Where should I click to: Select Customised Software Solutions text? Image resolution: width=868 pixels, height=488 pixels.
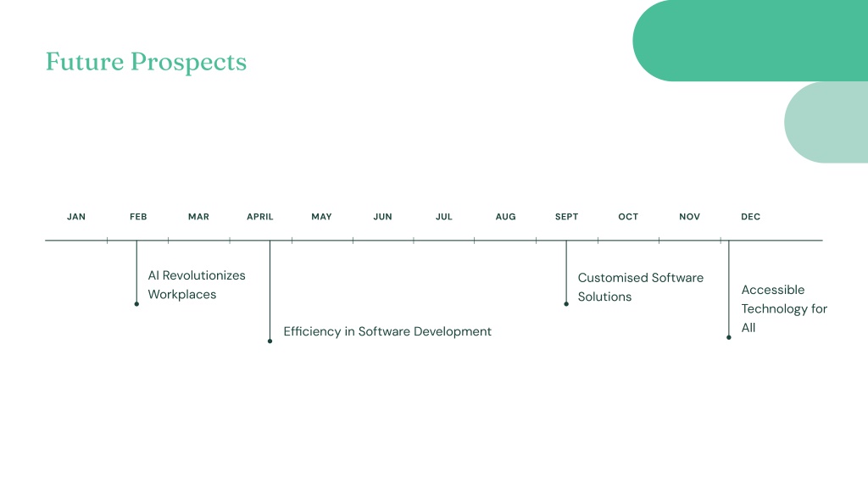tap(641, 287)
